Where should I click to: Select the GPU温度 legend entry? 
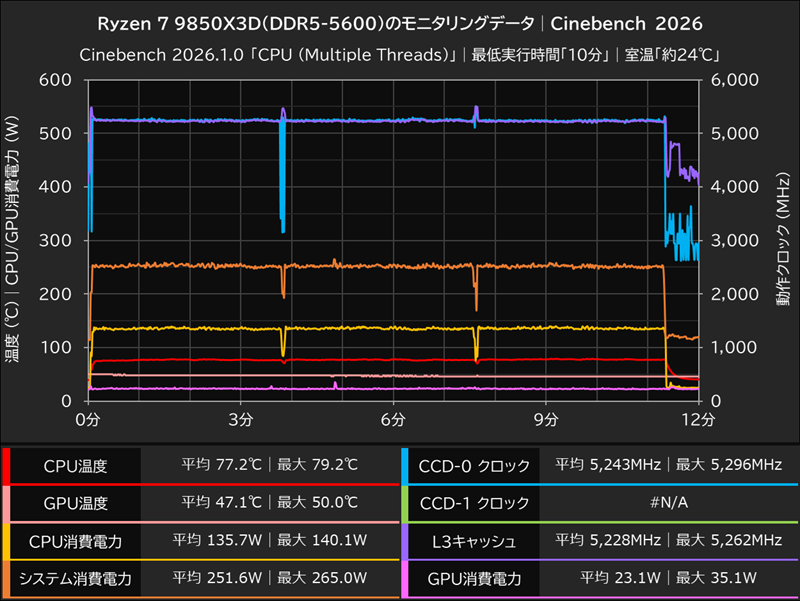(x=76, y=504)
